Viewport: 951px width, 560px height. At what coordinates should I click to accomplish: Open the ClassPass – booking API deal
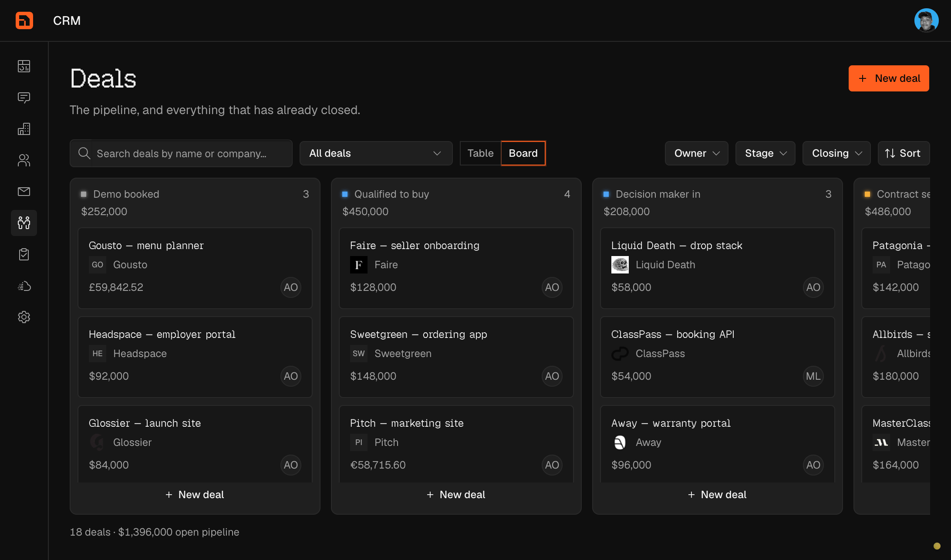718,357
